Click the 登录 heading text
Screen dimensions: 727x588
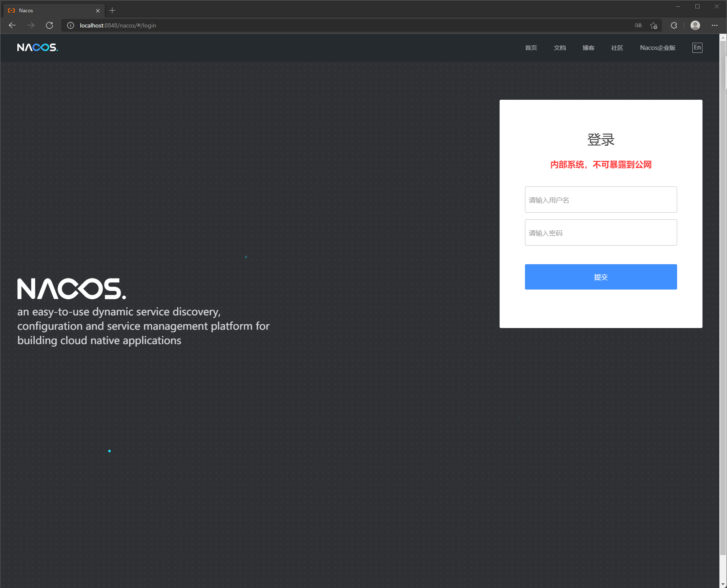click(601, 139)
